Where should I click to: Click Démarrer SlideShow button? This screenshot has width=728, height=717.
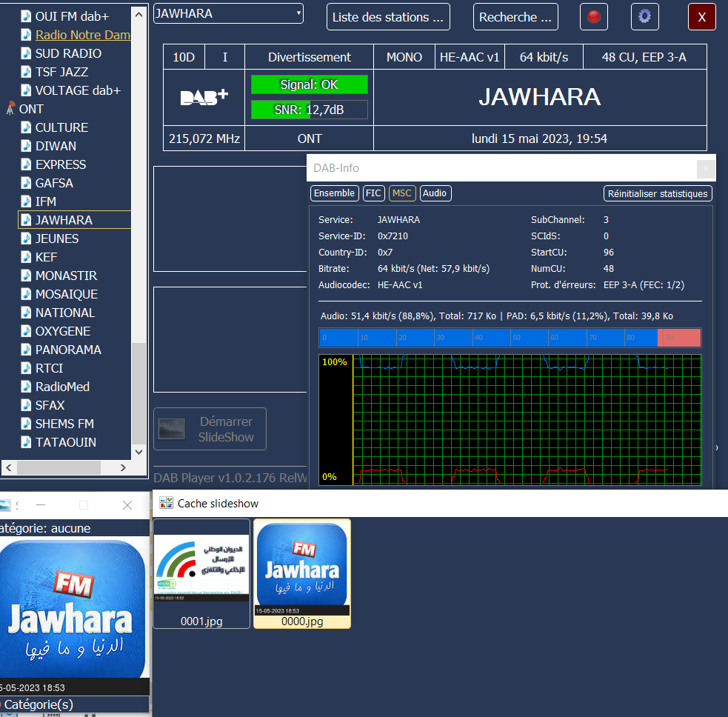pos(210,429)
